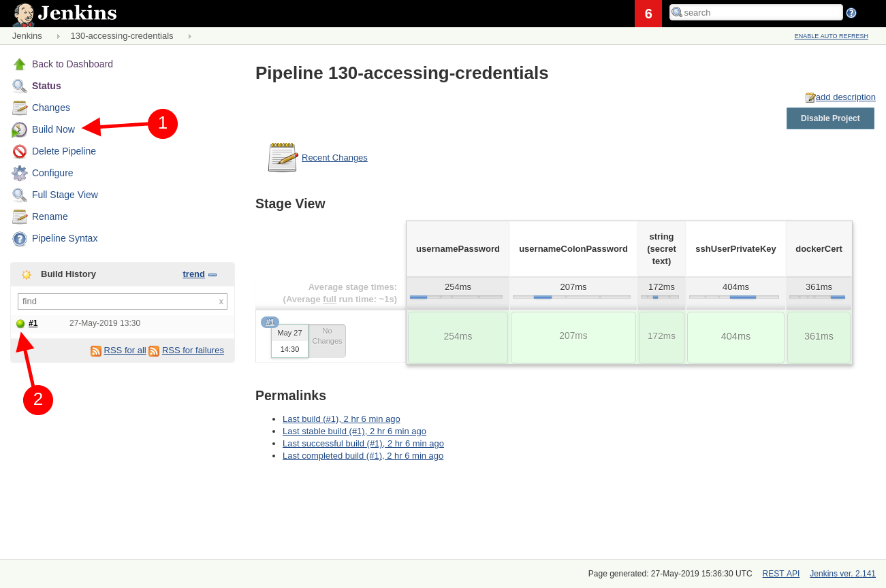Image resolution: width=886 pixels, height=588 pixels.
Task: Start a build with Build Now
Action: pos(53,129)
